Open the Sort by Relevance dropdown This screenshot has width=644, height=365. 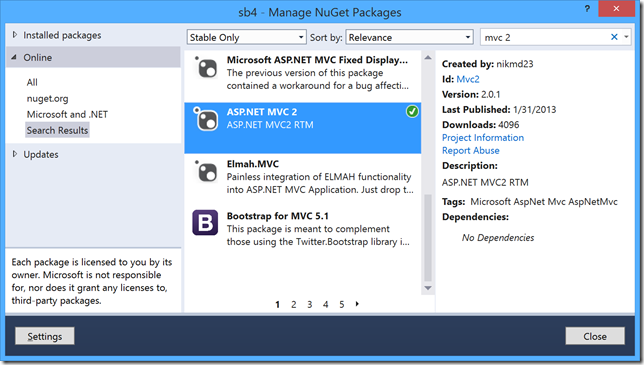tap(409, 37)
